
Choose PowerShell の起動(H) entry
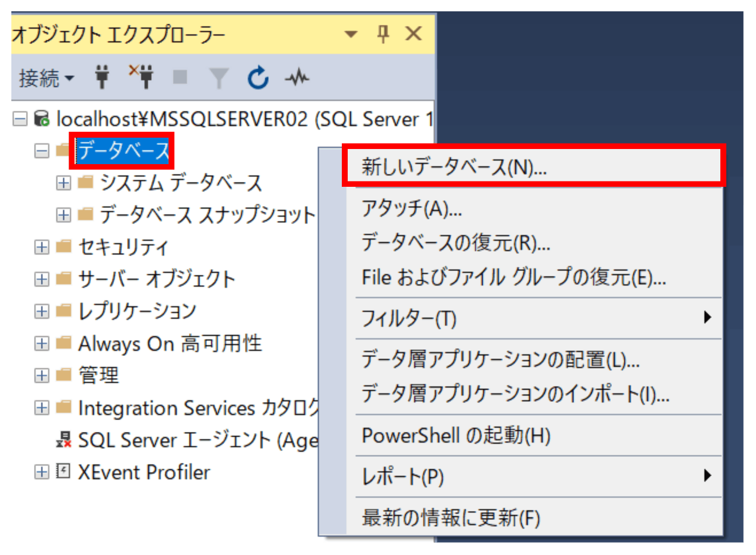(x=534, y=435)
